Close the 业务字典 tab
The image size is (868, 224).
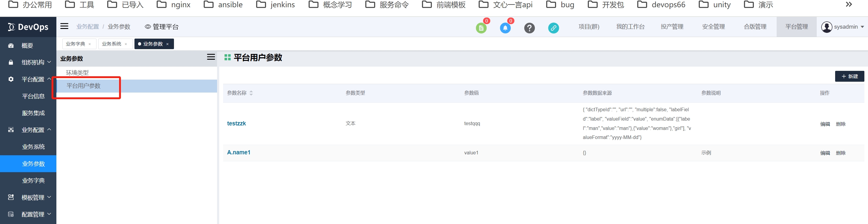90,44
